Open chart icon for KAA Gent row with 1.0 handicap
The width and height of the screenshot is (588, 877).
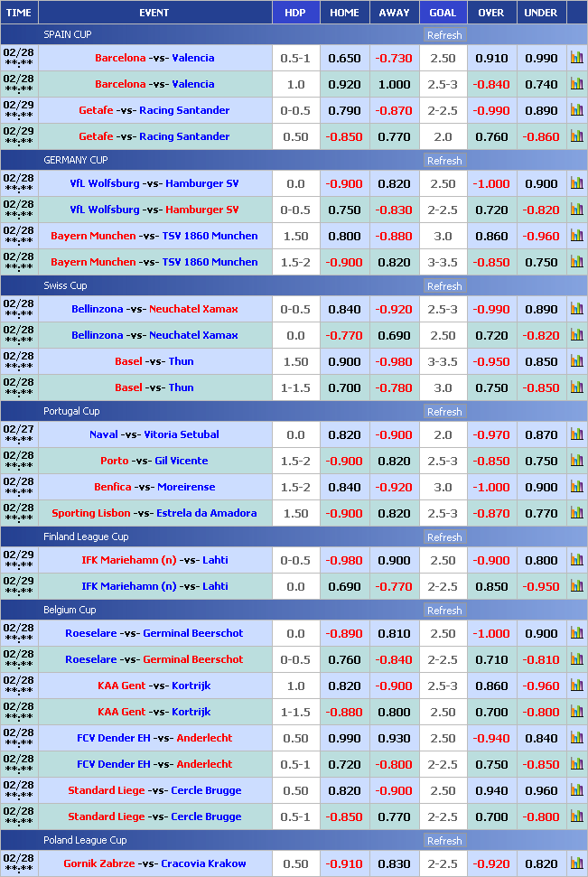(576, 686)
